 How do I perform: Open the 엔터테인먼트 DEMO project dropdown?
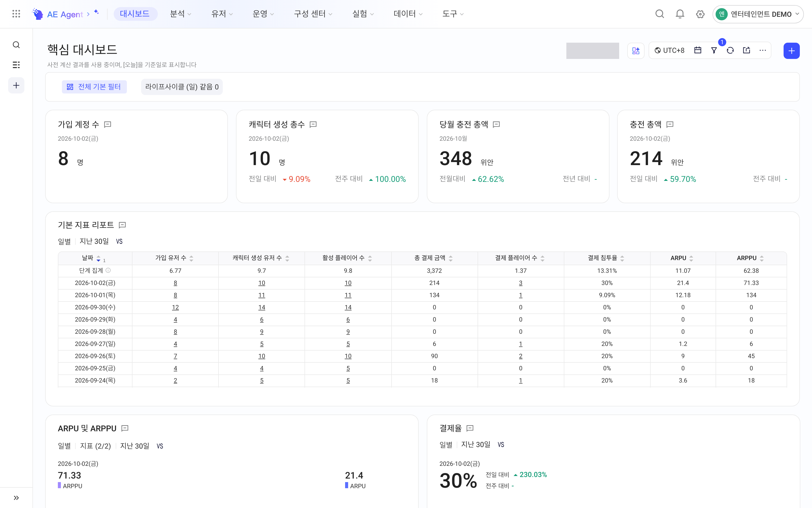(758, 14)
